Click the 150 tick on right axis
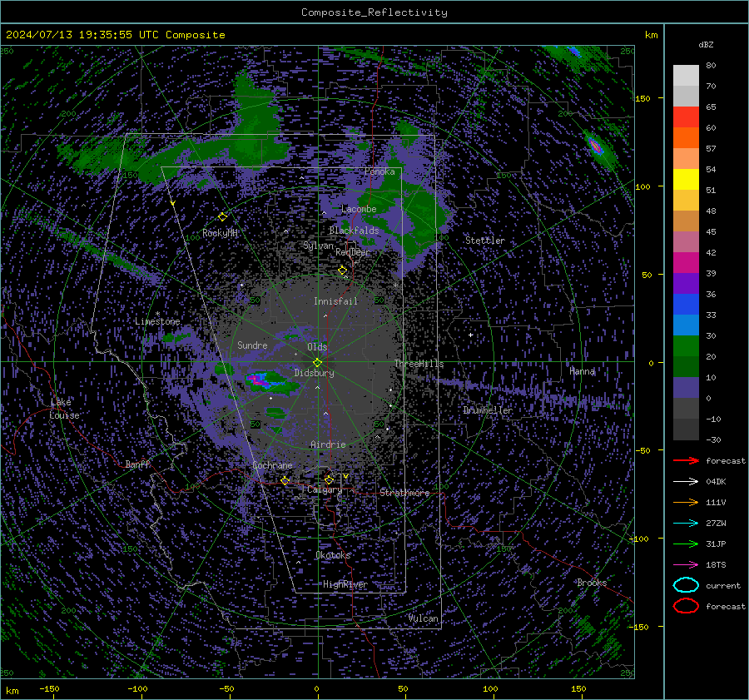The width and height of the screenshot is (749, 700). [x=642, y=98]
